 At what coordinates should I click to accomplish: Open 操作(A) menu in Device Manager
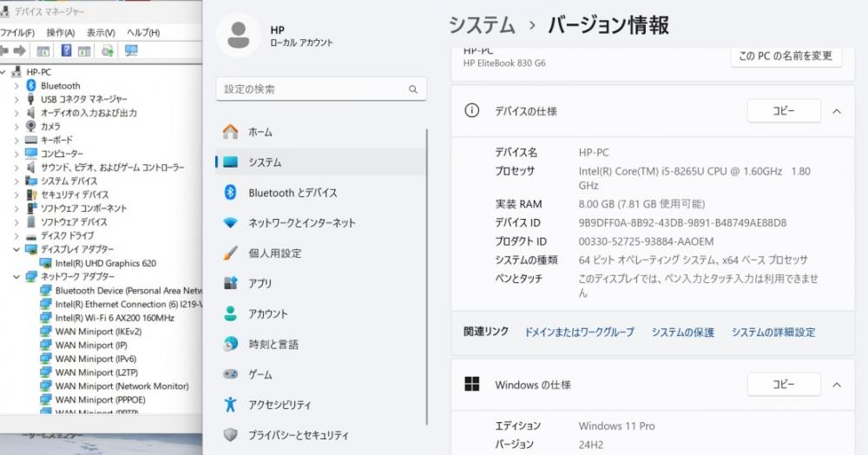click(x=61, y=33)
